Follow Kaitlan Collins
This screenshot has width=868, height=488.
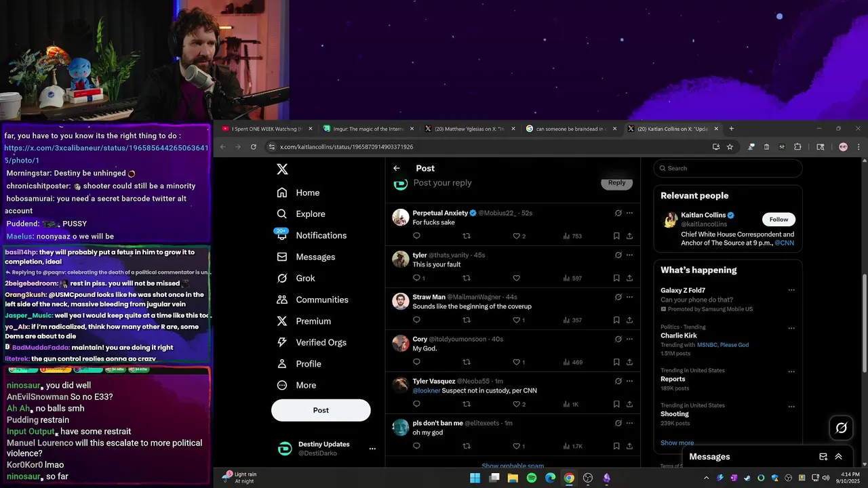tap(778, 220)
